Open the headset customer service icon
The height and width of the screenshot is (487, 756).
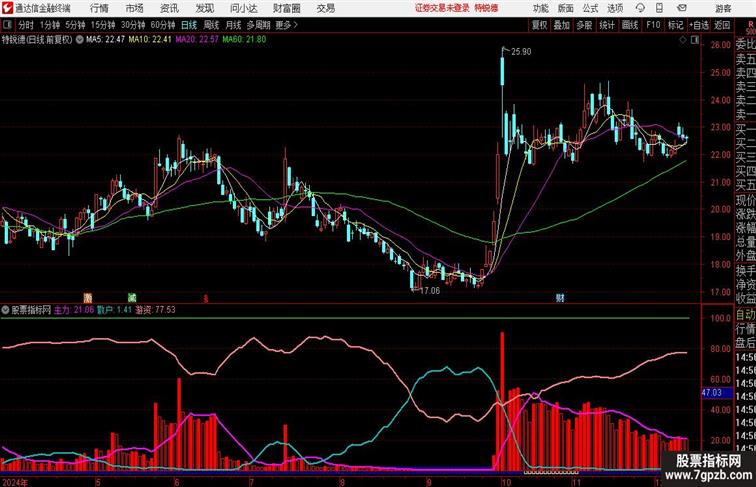point(640,8)
